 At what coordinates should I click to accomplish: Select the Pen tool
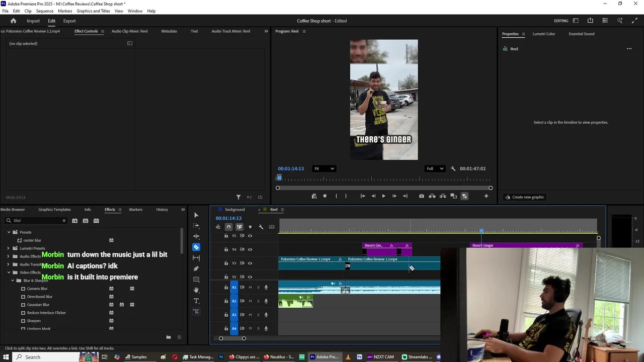pos(196,268)
